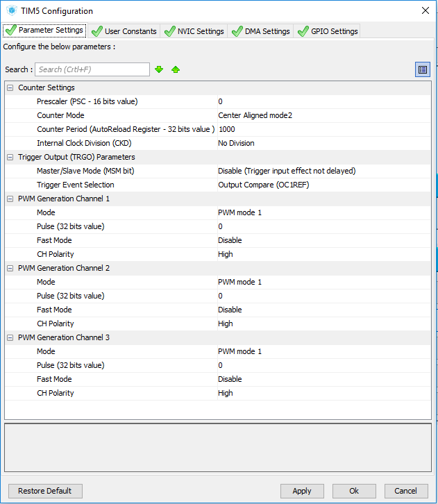438x504 pixels.
Task: Go to the DMA Settings tab
Action: tap(260, 31)
